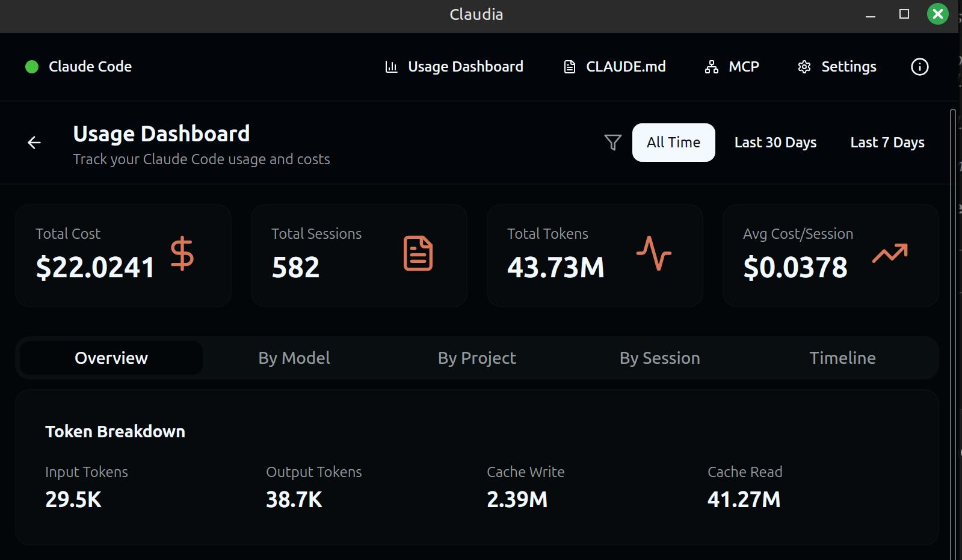Click the activity pulse icon in Total Tokens
The height and width of the screenshot is (560, 962).
click(x=654, y=253)
